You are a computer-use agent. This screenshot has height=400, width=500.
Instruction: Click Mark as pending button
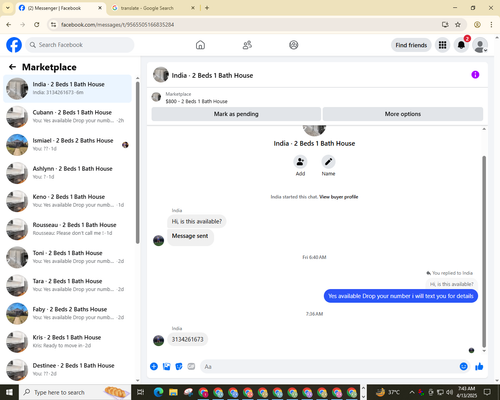pyautogui.click(x=236, y=114)
